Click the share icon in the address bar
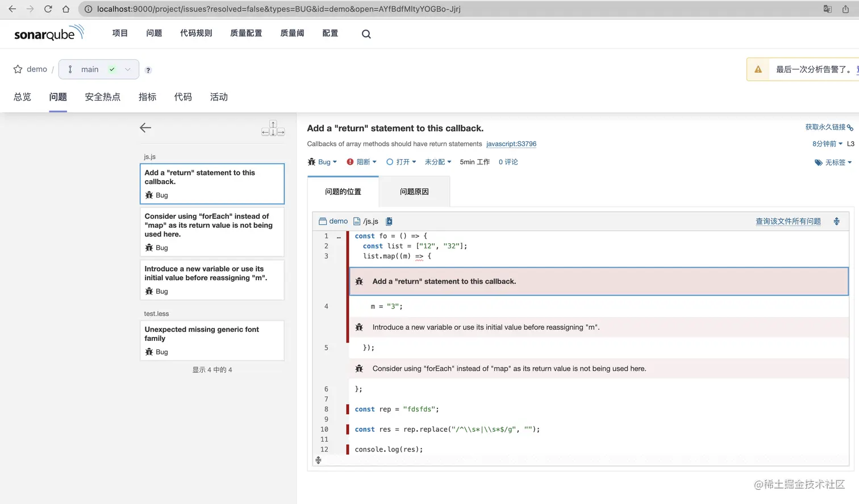 (845, 9)
